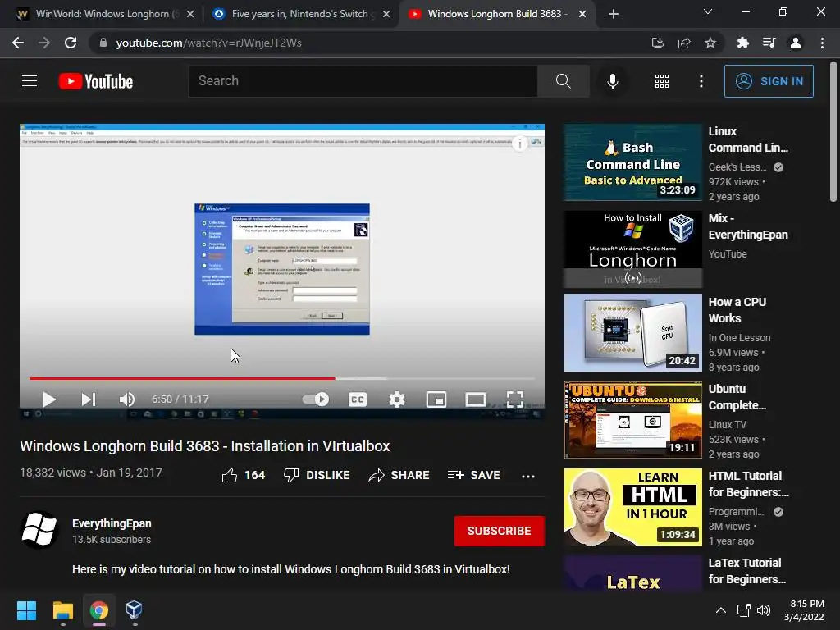Share the video
Screen dimensions: 840x630
[x=399, y=475]
